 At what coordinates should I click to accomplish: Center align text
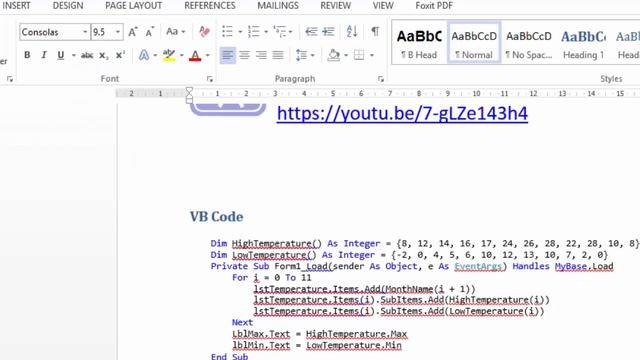click(x=244, y=55)
